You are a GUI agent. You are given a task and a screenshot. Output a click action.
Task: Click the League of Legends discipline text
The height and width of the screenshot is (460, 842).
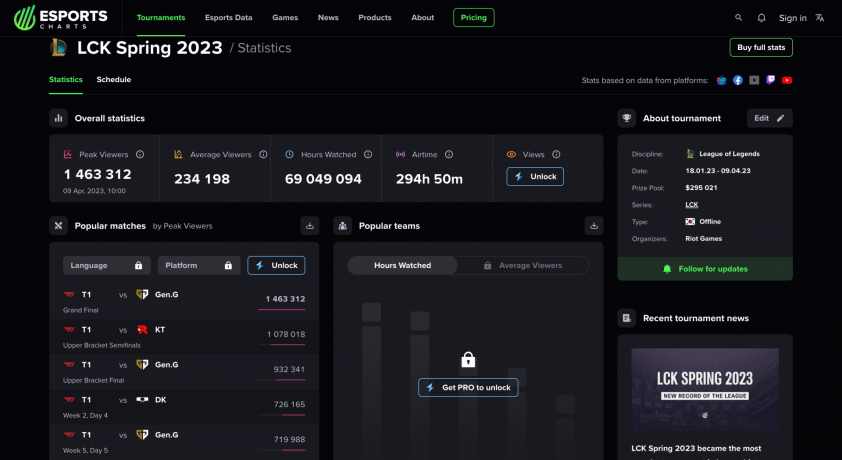pos(729,154)
